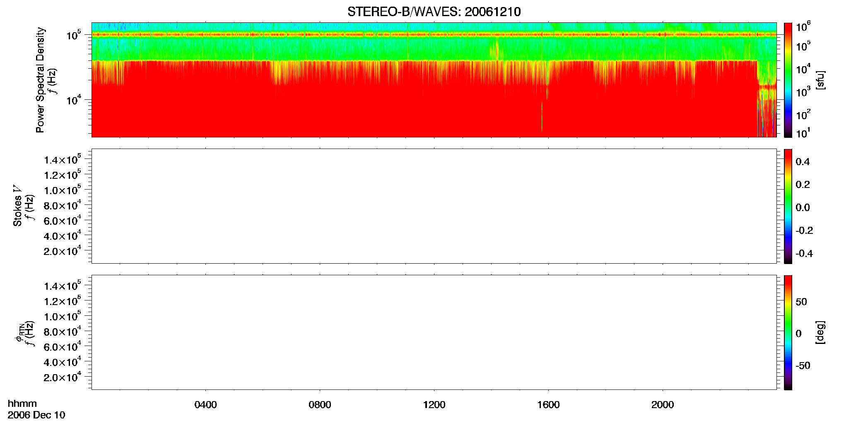Click the 1.4×10^5 tick in Stokes panel
868x447 pixels.
[x=63, y=159]
